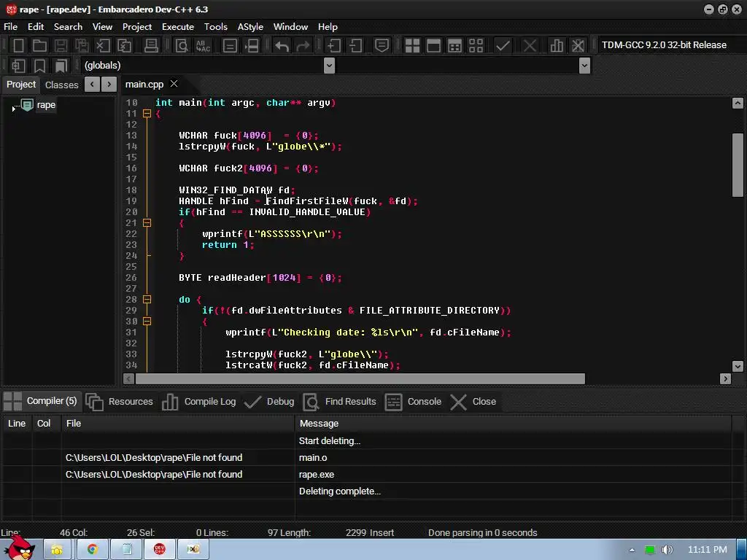This screenshot has height=560, width=747.
Task: Click the Compile four-squares icon
Action: pyautogui.click(x=412, y=45)
